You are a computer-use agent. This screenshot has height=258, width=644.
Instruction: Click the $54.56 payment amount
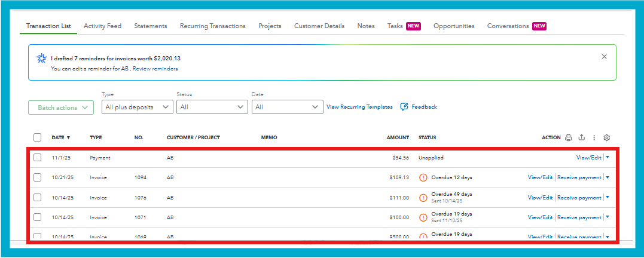click(x=401, y=158)
